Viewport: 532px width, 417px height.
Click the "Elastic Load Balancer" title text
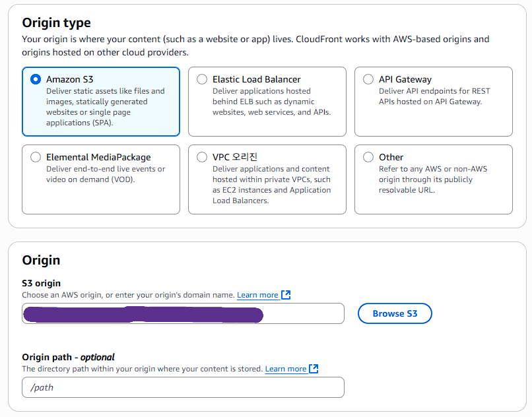256,79
